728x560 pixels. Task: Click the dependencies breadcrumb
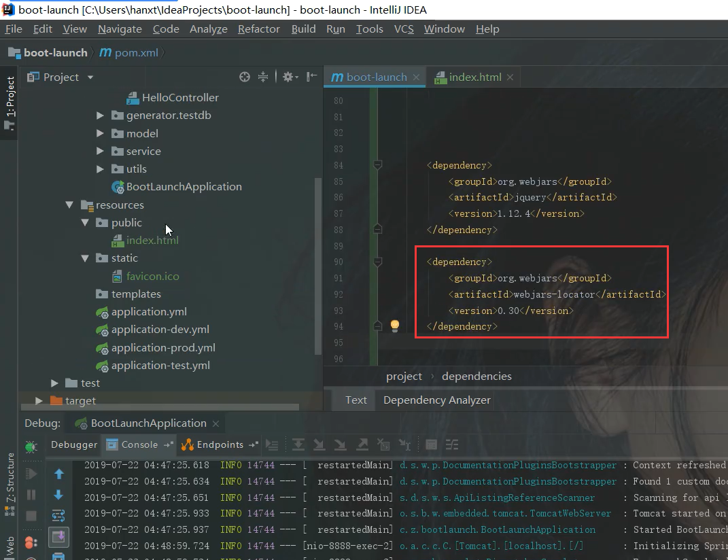click(476, 376)
